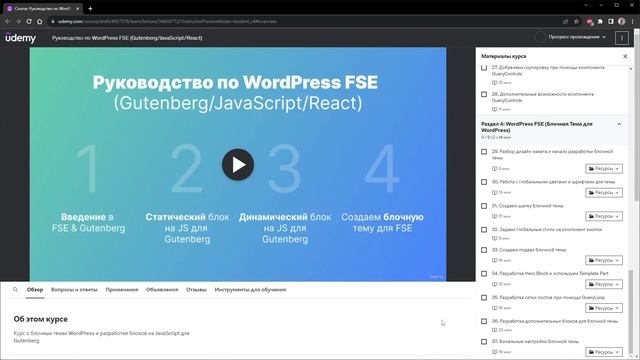The image size is (640, 360).
Task: Open the browser profile avatar
Action: point(622,21)
